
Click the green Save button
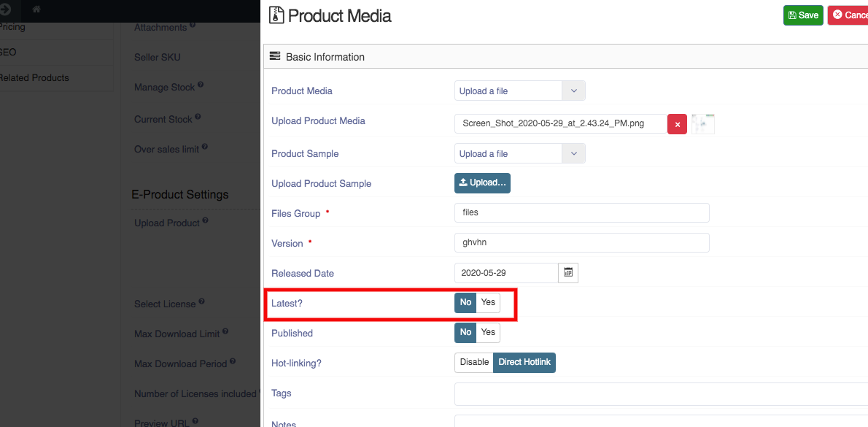803,15
